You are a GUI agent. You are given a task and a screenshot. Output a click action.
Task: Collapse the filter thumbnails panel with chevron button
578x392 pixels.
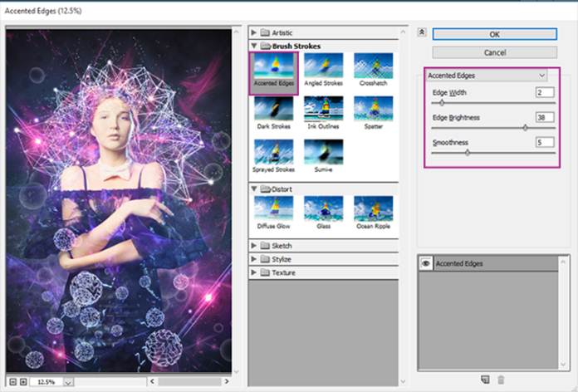tap(421, 32)
